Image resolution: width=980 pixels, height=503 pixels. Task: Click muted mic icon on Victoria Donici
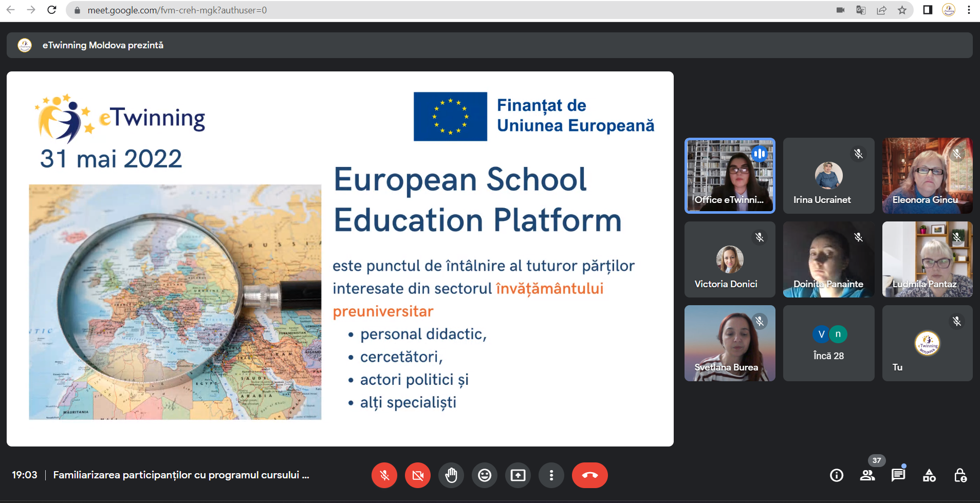(760, 237)
